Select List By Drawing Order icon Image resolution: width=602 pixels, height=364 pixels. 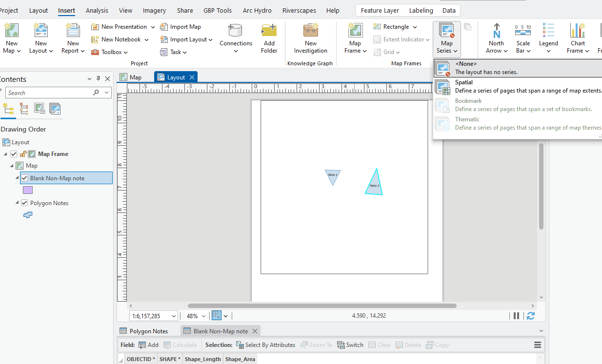[x=8, y=109]
